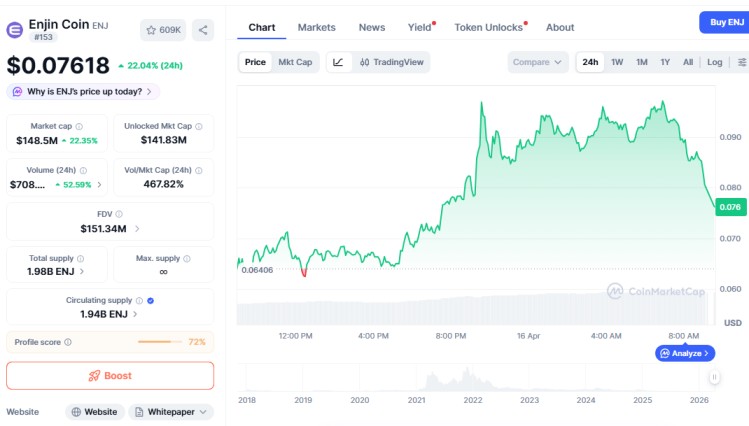749x426 pixels.
Task: Click the Boost button
Action: pyautogui.click(x=110, y=376)
